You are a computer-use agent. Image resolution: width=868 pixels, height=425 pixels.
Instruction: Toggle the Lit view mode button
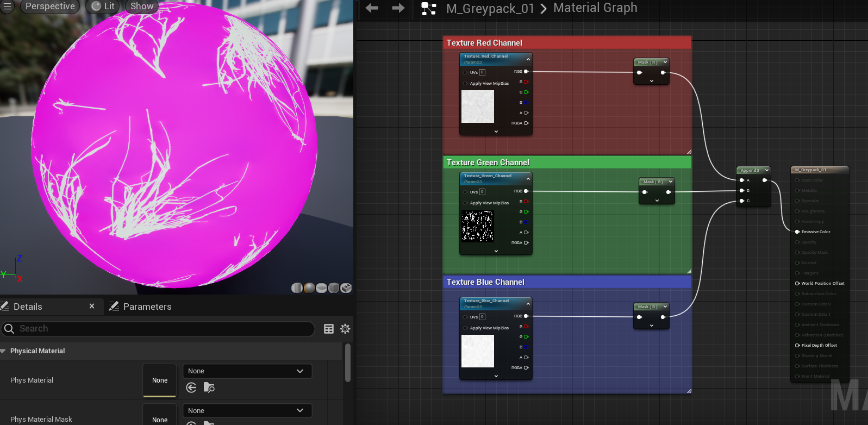103,7
